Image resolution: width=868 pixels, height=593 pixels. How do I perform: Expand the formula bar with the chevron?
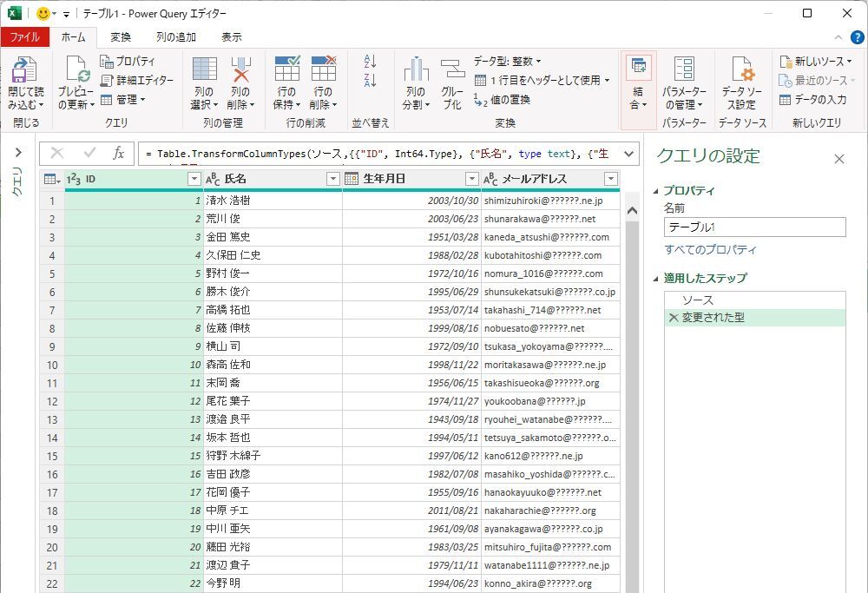[628, 154]
